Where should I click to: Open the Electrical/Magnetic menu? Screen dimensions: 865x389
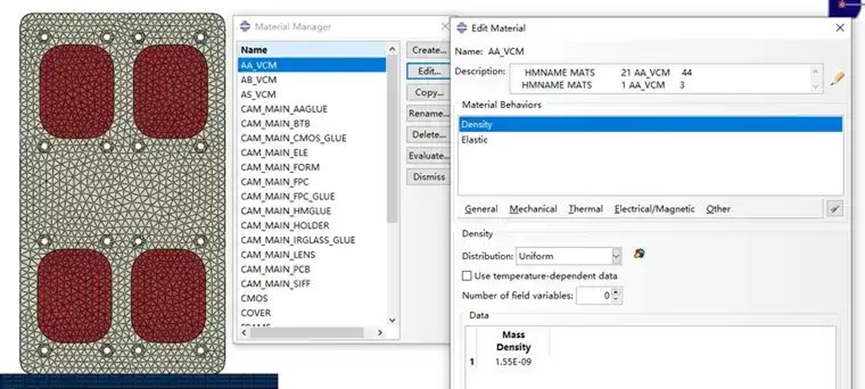coord(654,209)
